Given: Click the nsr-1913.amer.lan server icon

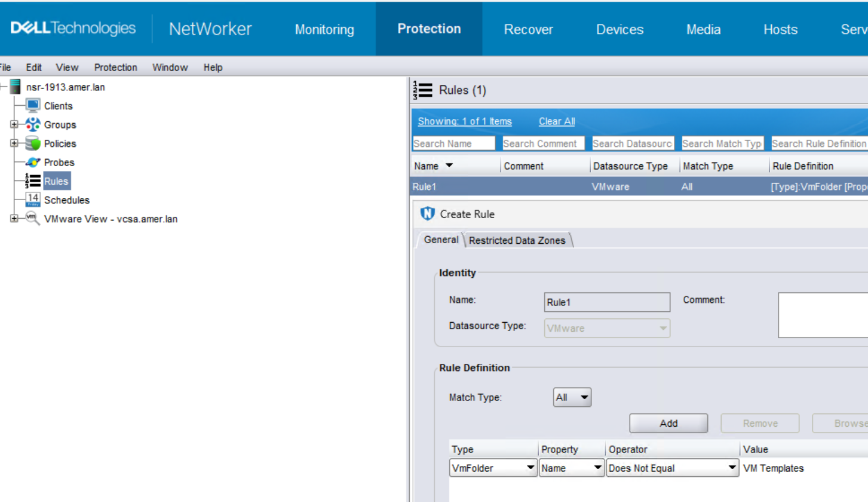Looking at the screenshot, I should [16, 87].
